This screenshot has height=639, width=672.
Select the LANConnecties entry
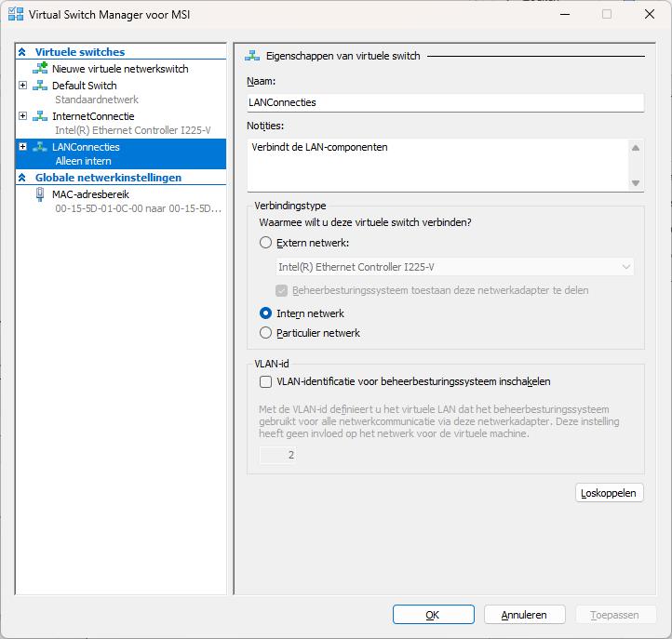click(x=121, y=153)
